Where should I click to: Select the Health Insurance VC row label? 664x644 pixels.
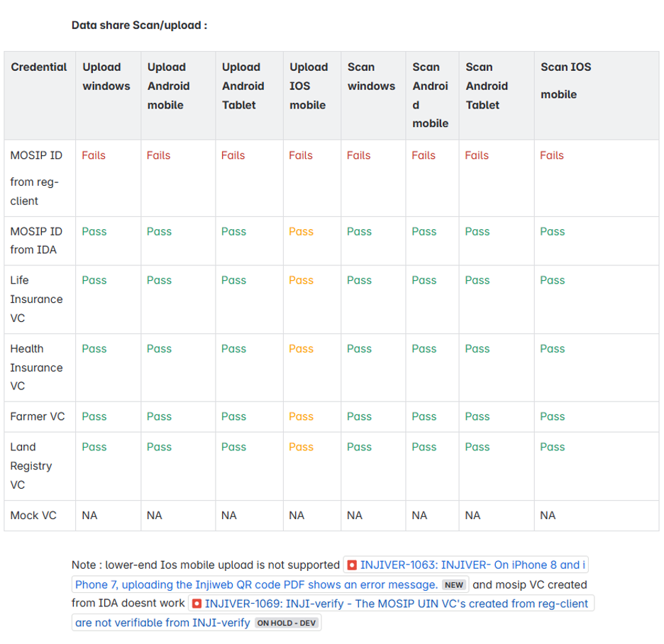tap(36, 367)
